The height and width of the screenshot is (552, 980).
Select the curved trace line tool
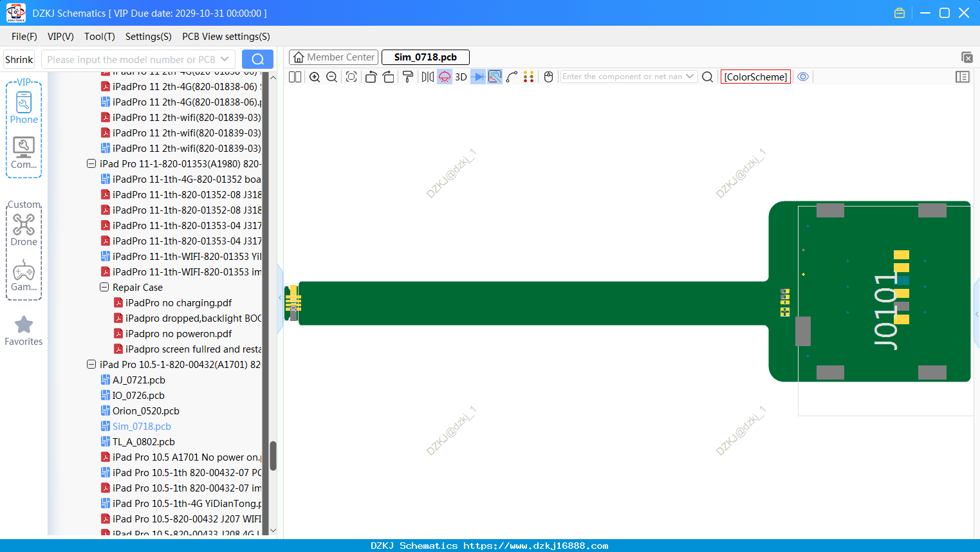pyautogui.click(x=512, y=77)
